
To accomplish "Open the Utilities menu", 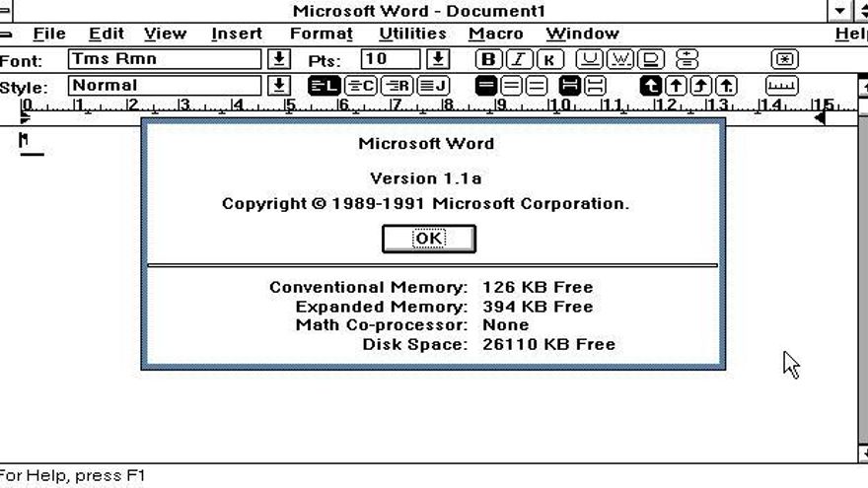I will coord(412,35).
